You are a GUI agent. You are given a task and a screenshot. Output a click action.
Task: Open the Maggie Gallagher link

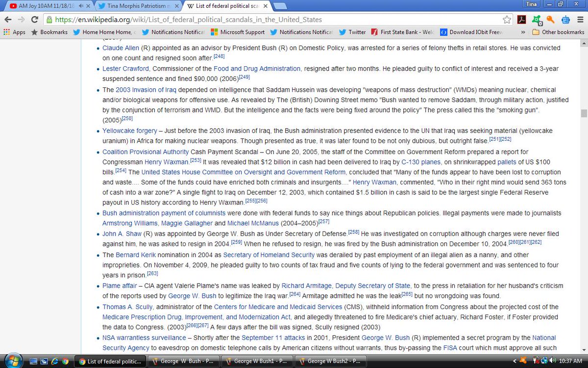click(x=188, y=223)
